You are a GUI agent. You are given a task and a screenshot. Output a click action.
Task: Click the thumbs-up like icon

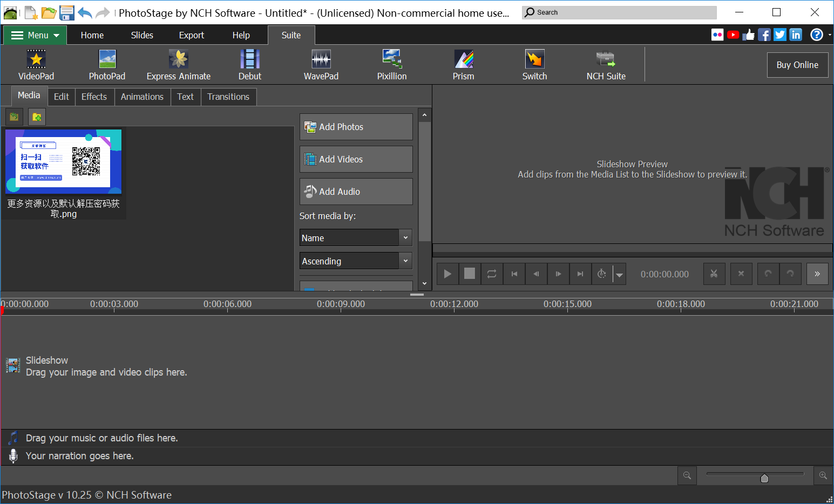click(x=749, y=35)
